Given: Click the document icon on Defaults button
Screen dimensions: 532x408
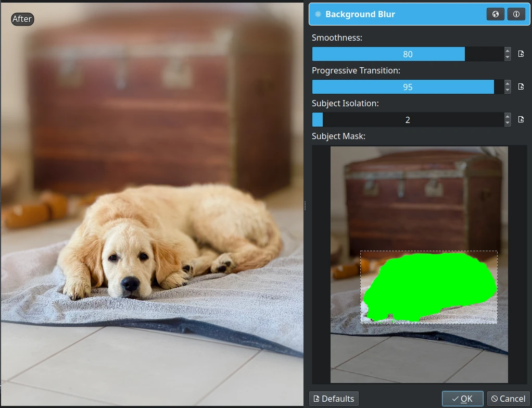Looking at the screenshot, I should 316,399.
